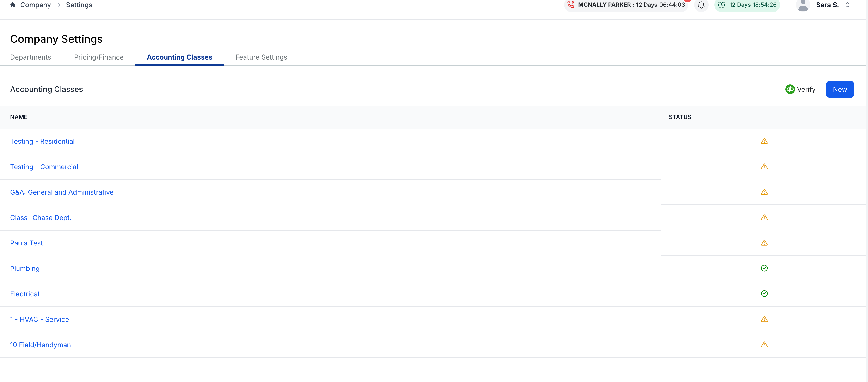Open the Feature Settings tab

[261, 57]
